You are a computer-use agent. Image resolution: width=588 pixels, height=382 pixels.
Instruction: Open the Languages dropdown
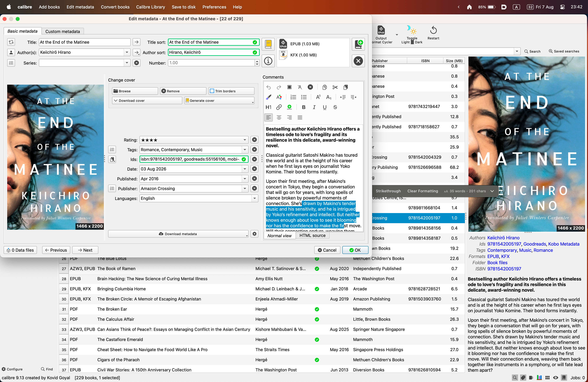(255, 198)
